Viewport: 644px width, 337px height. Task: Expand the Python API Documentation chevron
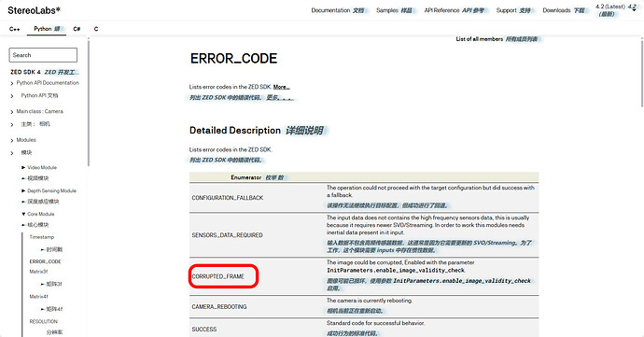pyautogui.click(x=12, y=83)
